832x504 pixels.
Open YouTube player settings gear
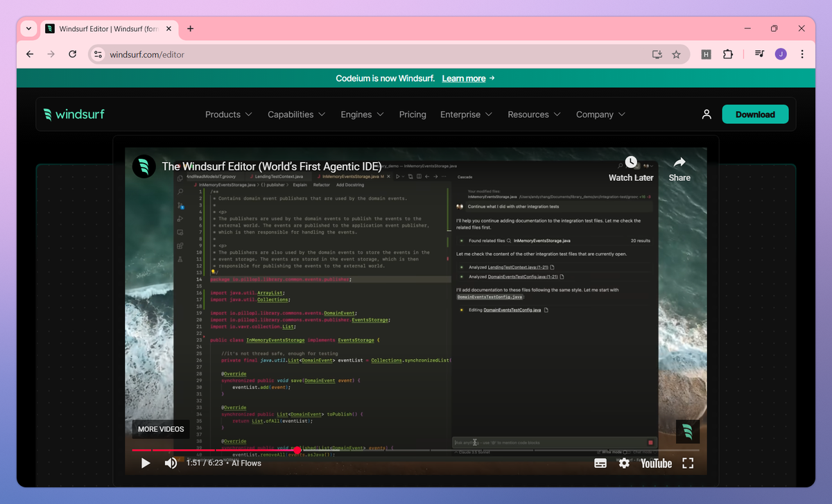point(624,463)
